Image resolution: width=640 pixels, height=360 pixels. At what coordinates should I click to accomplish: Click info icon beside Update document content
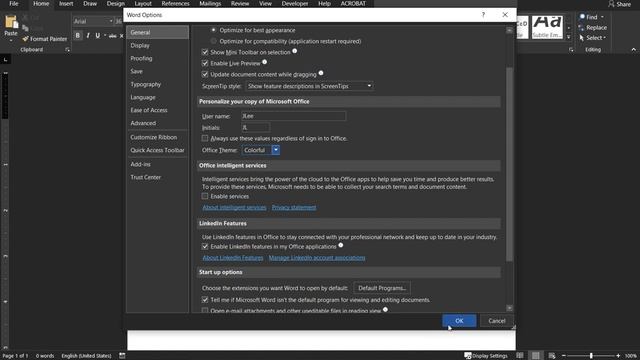pos(321,73)
